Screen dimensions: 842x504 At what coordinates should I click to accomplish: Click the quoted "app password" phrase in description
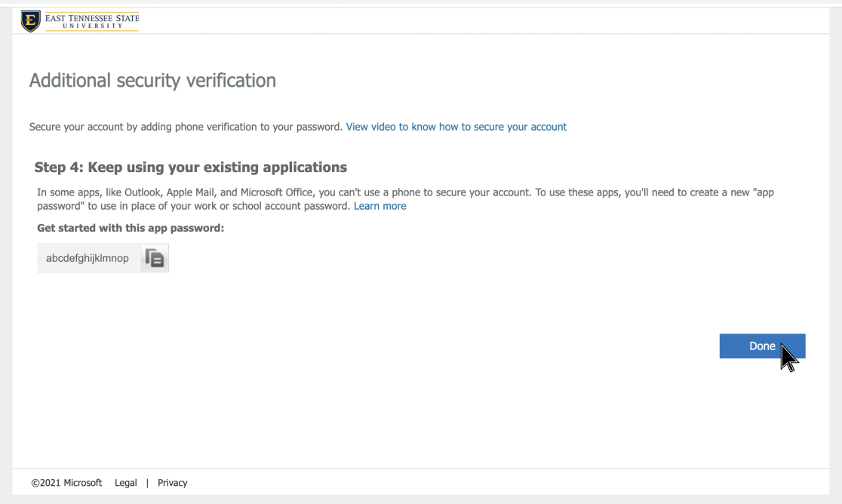(x=757, y=192)
